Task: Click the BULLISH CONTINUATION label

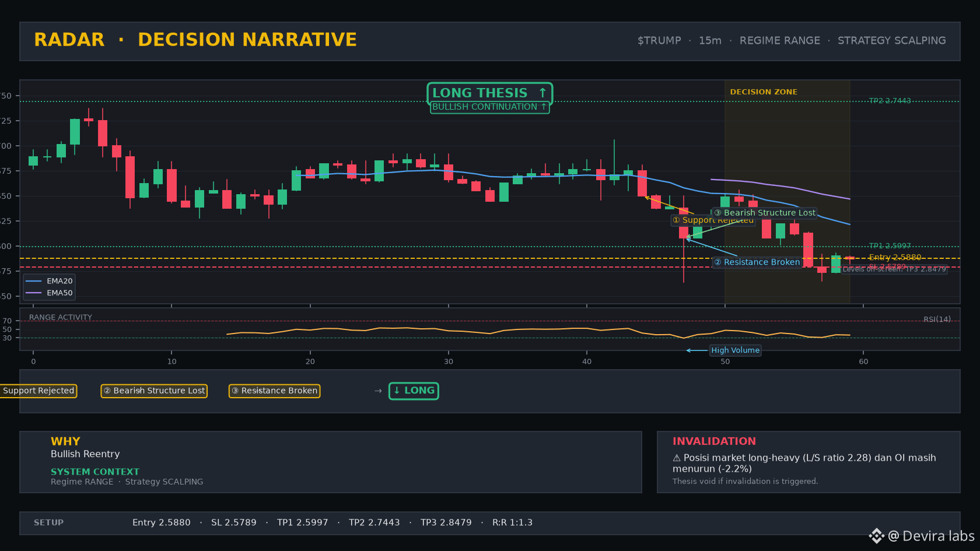Action: tap(489, 107)
